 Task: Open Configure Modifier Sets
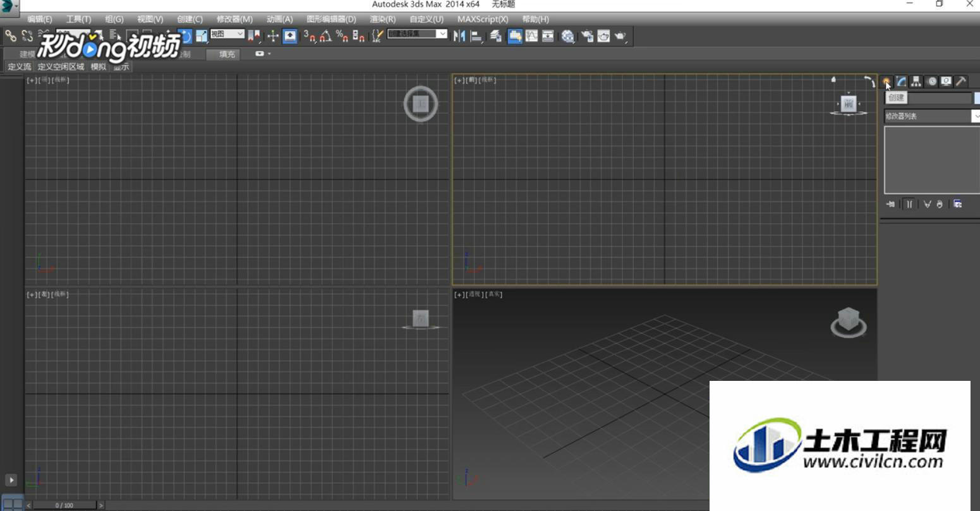[958, 204]
